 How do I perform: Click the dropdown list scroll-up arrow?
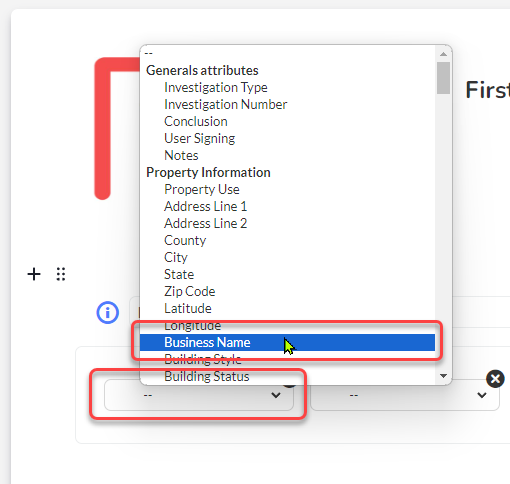[x=443, y=54]
